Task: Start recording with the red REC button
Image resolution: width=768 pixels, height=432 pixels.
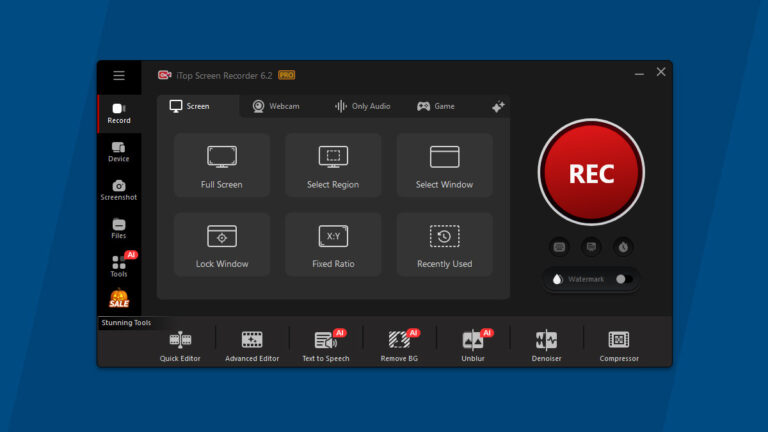Action: tap(591, 174)
